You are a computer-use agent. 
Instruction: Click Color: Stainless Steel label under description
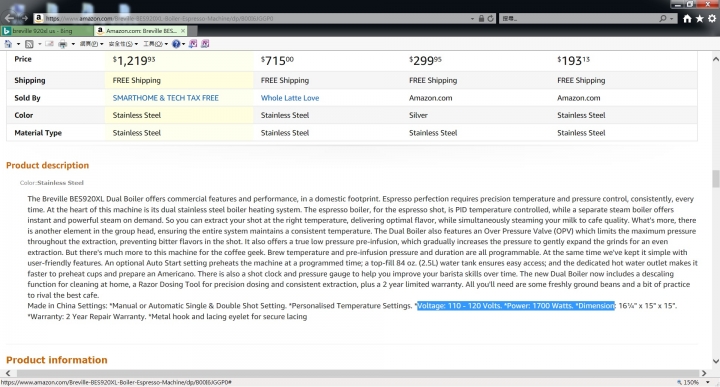pos(51,183)
